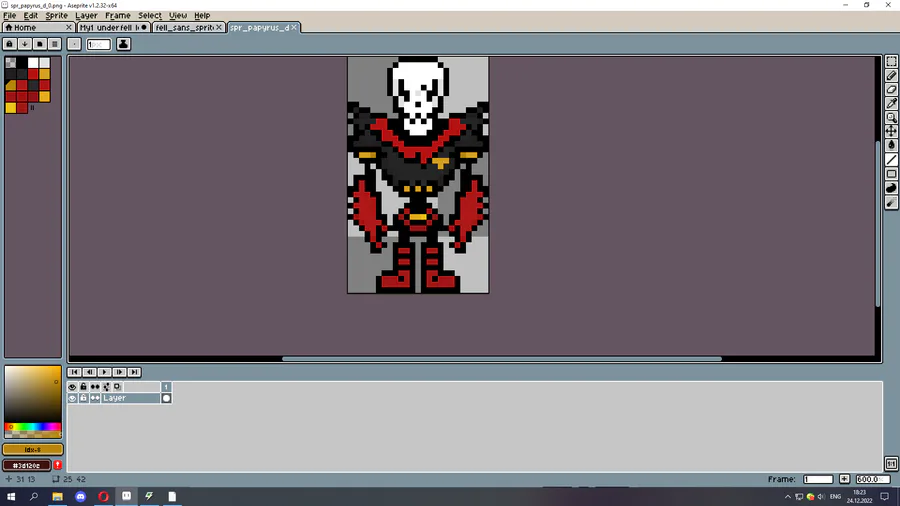Select the Rectangle shape tool

pos(891,174)
